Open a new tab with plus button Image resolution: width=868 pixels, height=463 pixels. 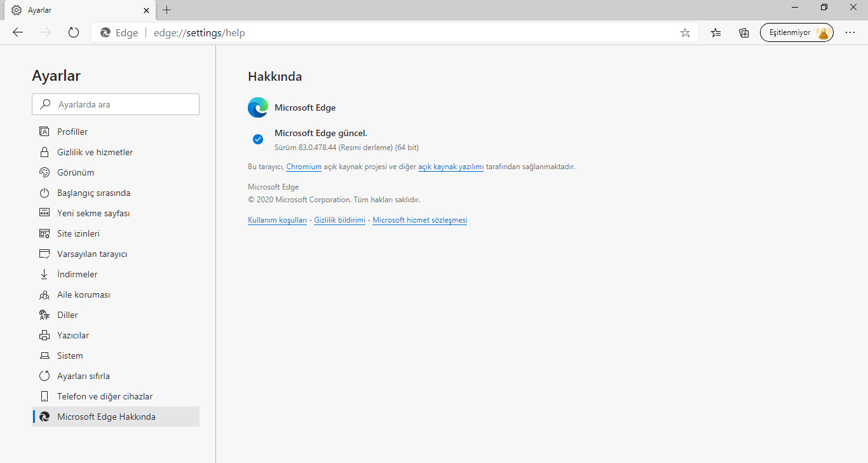[x=167, y=10]
